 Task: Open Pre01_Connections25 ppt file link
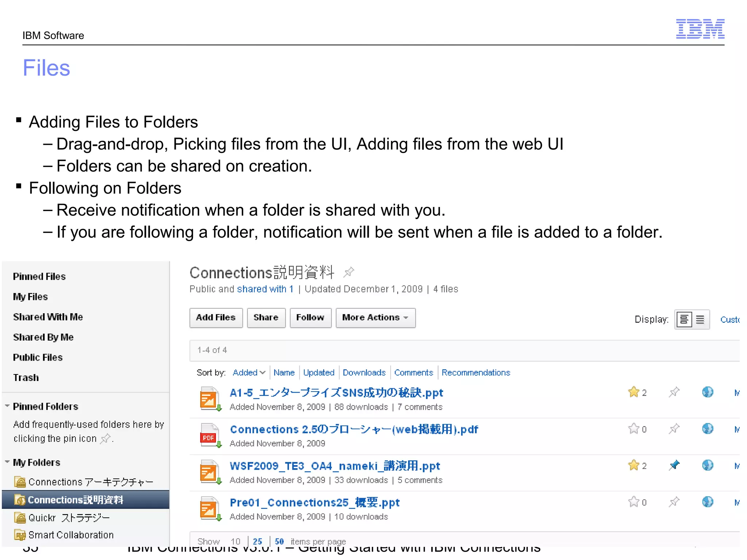coord(315,502)
